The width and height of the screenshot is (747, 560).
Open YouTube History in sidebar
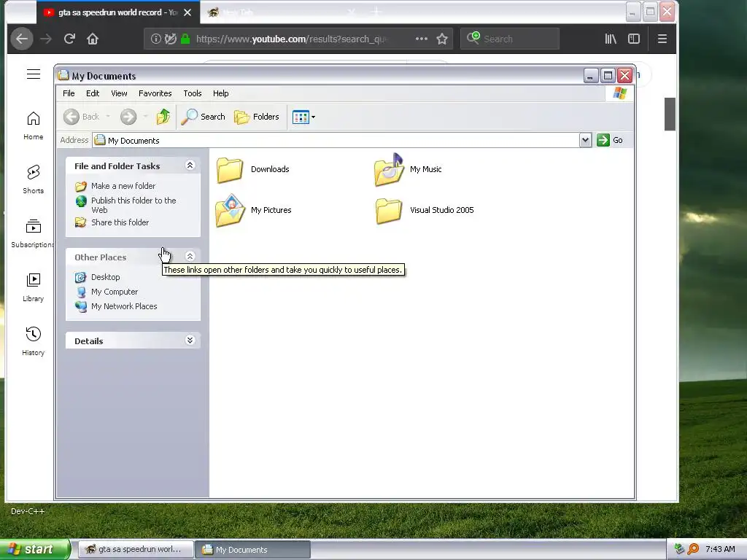tap(34, 341)
